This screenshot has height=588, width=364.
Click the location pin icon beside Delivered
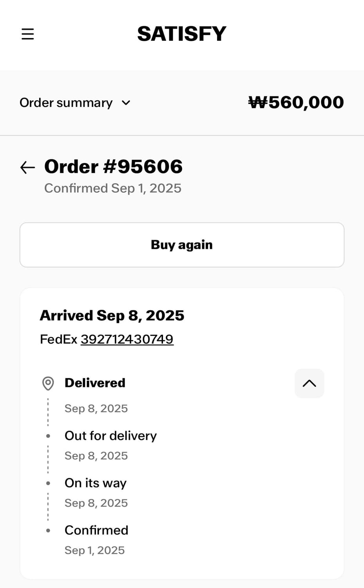pyautogui.click(x=48, y=383)
